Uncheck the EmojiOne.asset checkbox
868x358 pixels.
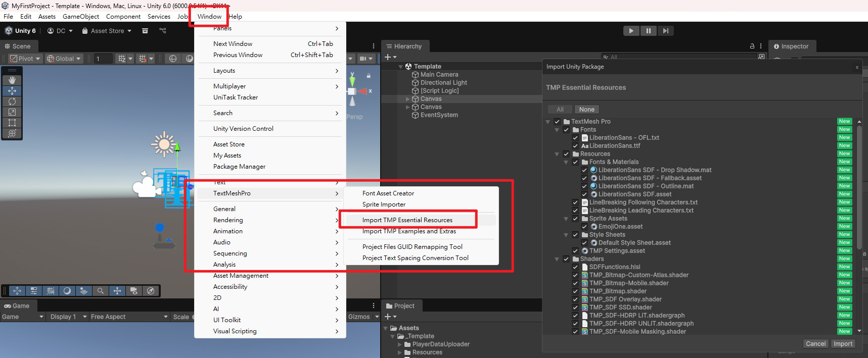pos(584,227)
